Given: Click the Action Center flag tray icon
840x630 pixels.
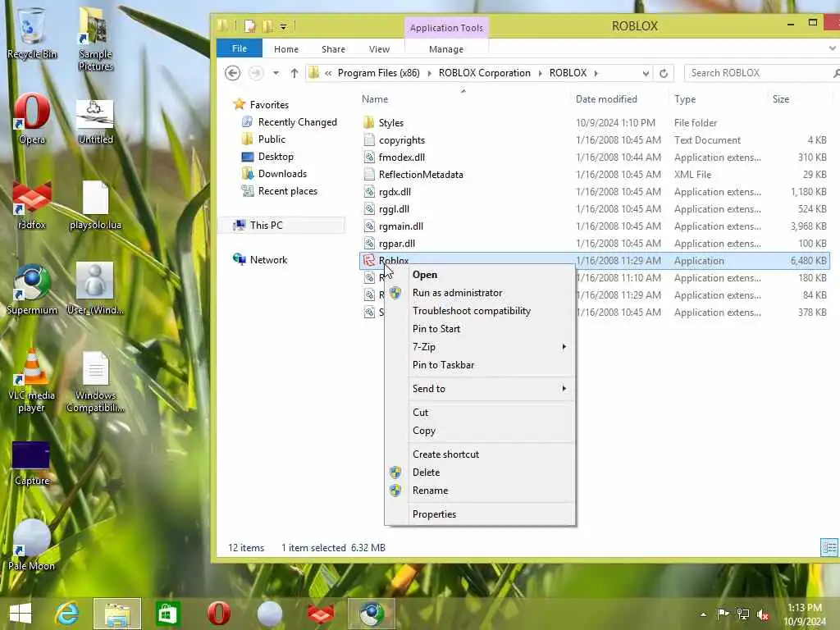Looking at the screenshot, I should coord(723,614).
